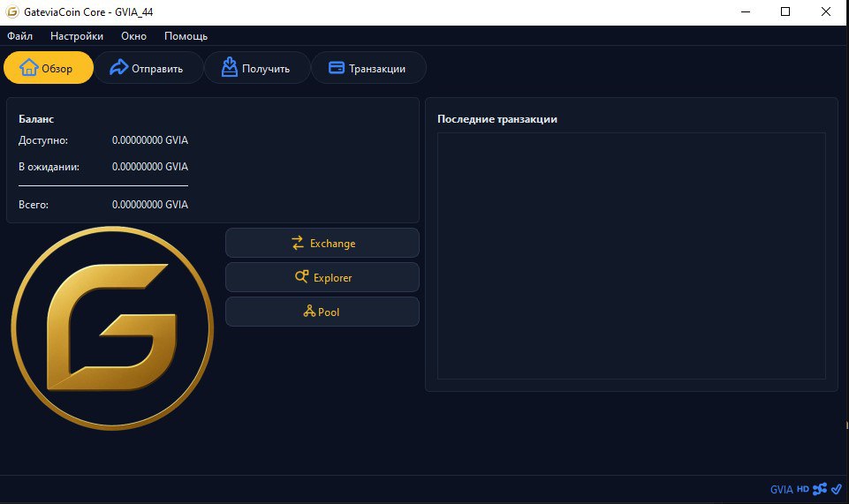
Task: Click the card icon on Транзакции tab
Action: click(336, 68)
